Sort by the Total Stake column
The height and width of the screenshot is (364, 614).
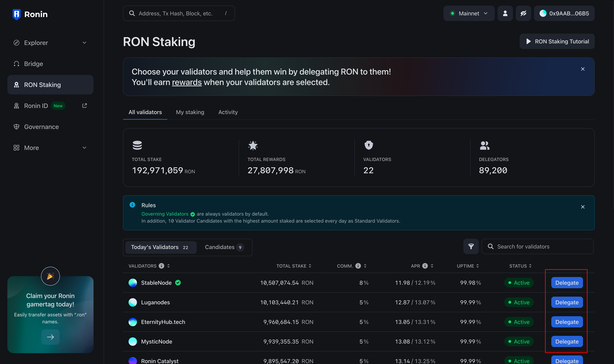click(x=310, y=266)
